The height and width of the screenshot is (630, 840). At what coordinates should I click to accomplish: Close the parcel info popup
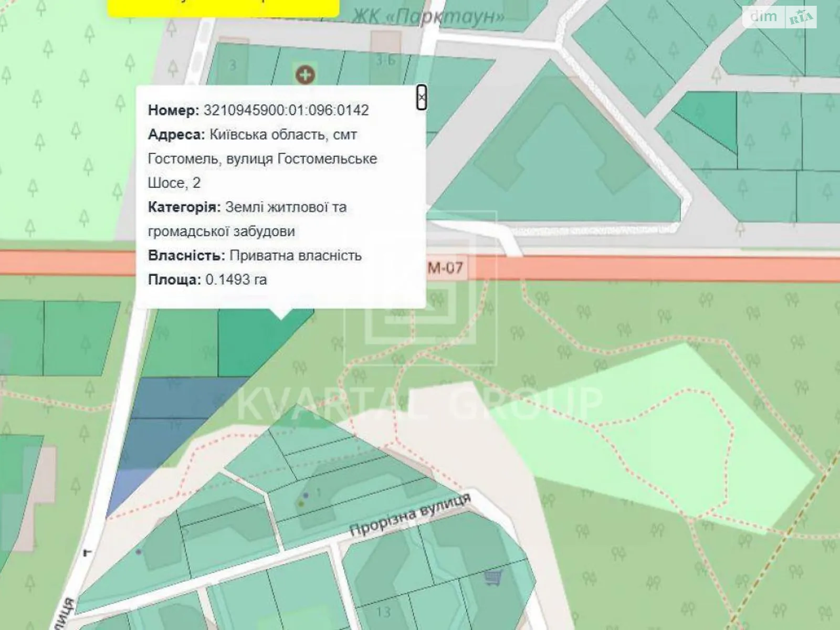point(421,97)
